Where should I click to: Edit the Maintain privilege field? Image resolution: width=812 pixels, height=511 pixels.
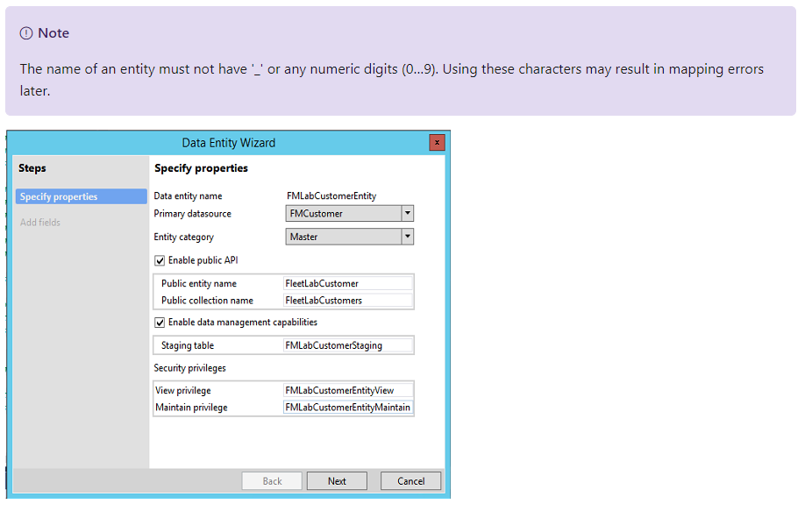pyautogui.click(x=348, y=408)
